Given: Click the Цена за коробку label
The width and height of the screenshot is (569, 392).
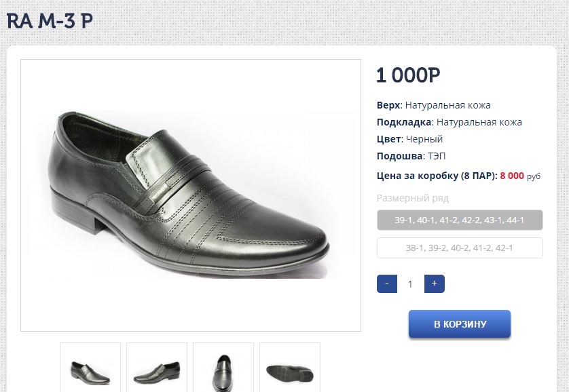Looking at the screenshot, I should pyautogui.click(x=437, y=176).
